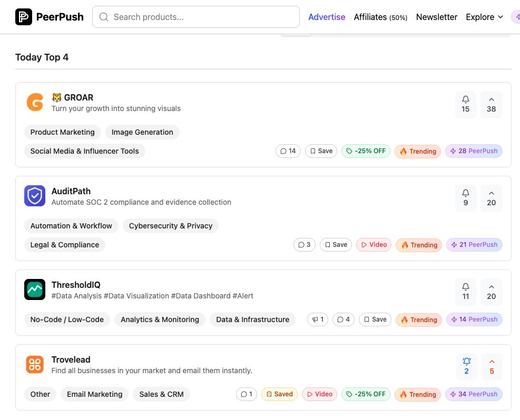Filter by Social Media & Influencer Tools tag

(85, 151)
